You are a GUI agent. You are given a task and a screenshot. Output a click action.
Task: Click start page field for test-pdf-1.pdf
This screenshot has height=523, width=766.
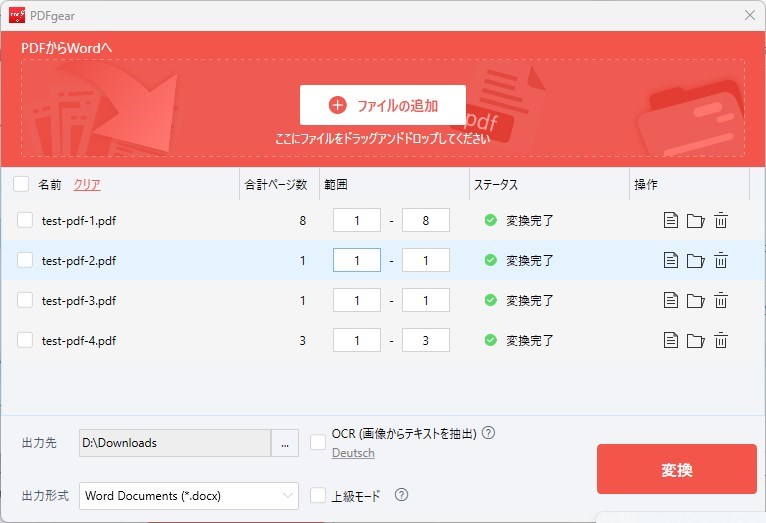(x=357, y=220)
